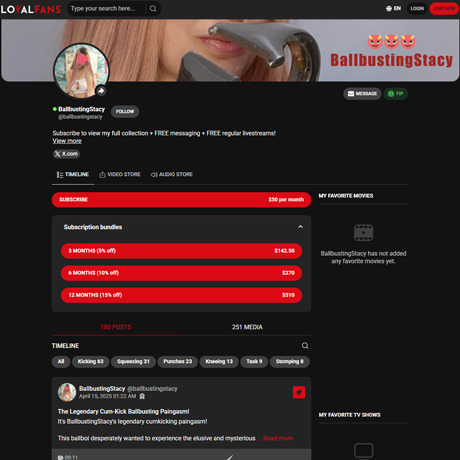Open the X.com social link
The height and width of the screenshot is (460, 460).
66,154
